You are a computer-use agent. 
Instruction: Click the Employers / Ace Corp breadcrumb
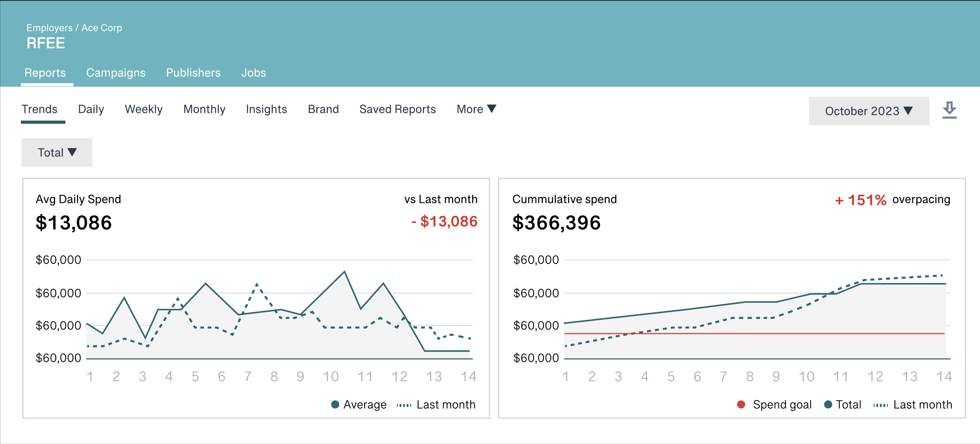74,28
